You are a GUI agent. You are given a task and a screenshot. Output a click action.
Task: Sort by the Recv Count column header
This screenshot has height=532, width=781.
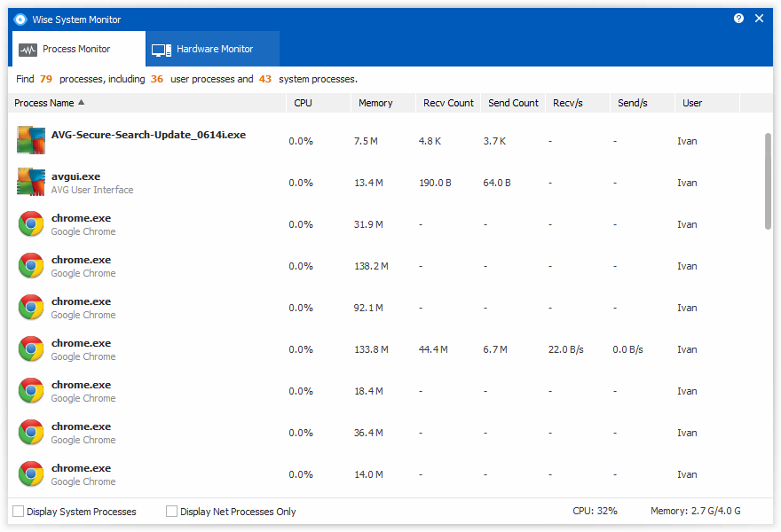click(x=448, y=103)
